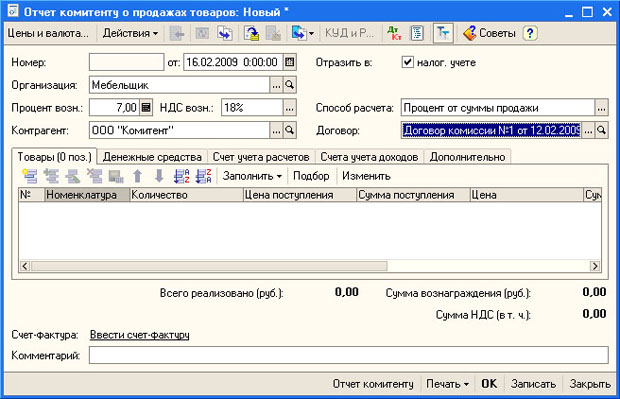Image resolution: width=620 pixels, height=399 pixels.
Task: Click the edit row icon in table toolbar
Action: point(73,176)
